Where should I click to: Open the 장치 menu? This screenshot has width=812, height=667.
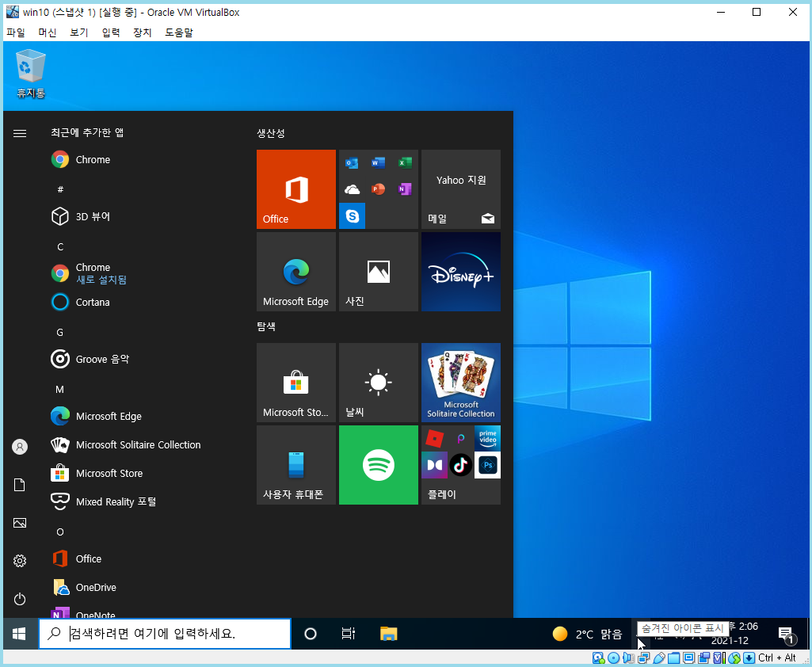coord(143,32)
